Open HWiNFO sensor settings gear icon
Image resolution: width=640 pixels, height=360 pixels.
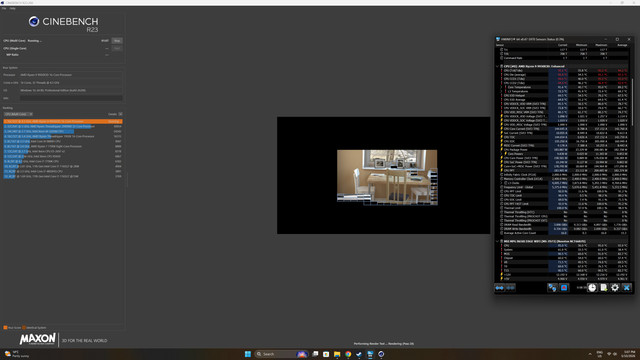point(615,288)
